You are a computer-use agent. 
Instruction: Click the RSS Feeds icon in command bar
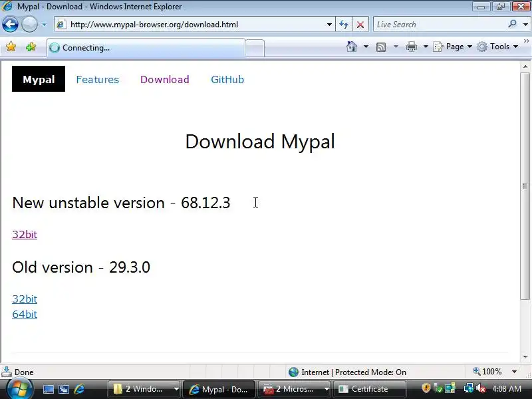pyautogui.click(x=381, y=47)
